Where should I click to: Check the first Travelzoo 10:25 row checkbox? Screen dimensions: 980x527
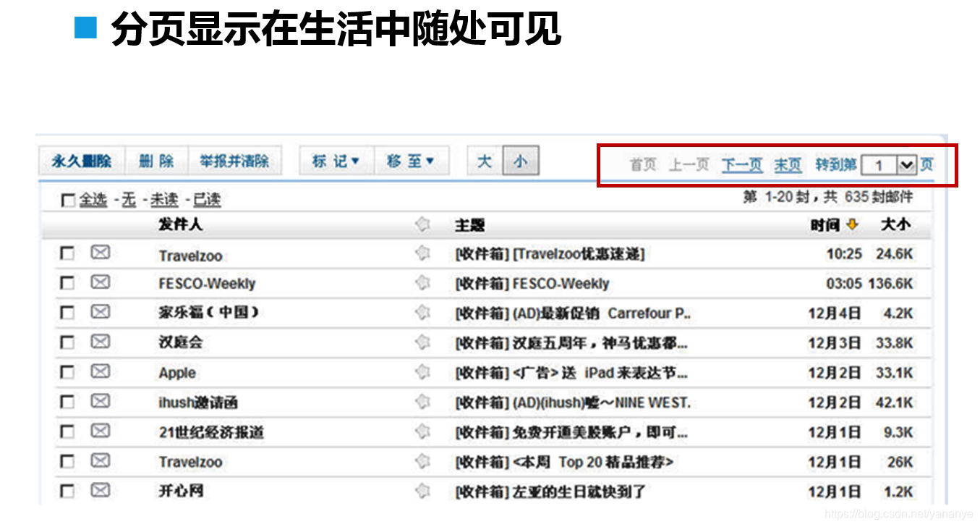click(67, 254)
